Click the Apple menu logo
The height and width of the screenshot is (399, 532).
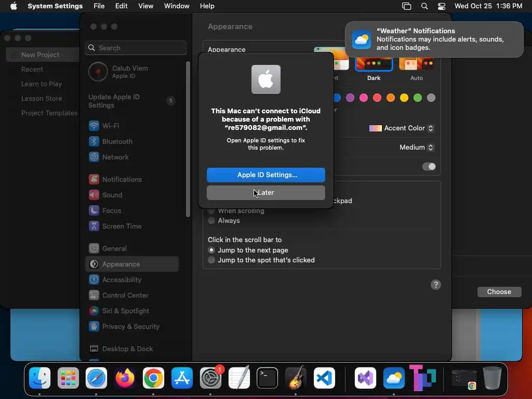[x=14, y=6]
